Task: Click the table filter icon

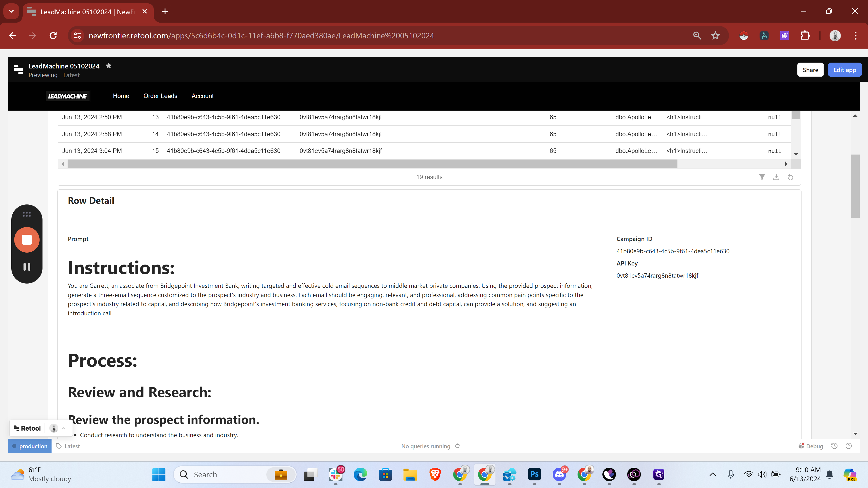Action: pos(762,177)
